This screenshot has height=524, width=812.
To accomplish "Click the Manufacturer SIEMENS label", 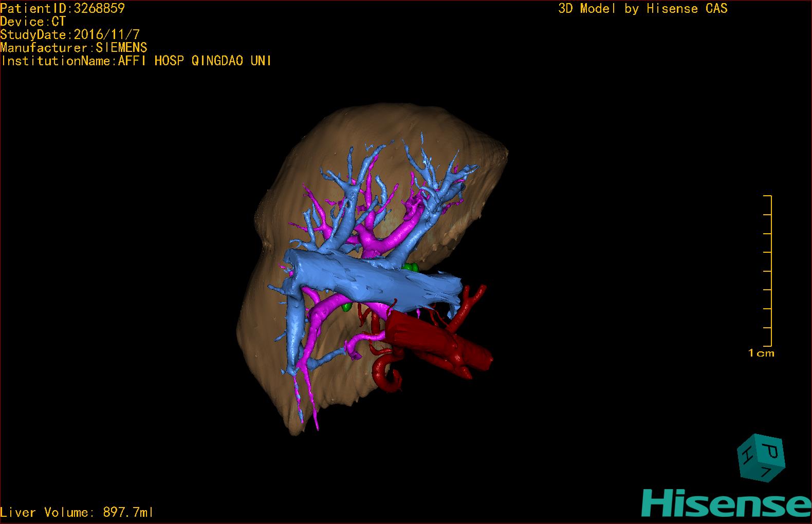I will coord(73,48).
